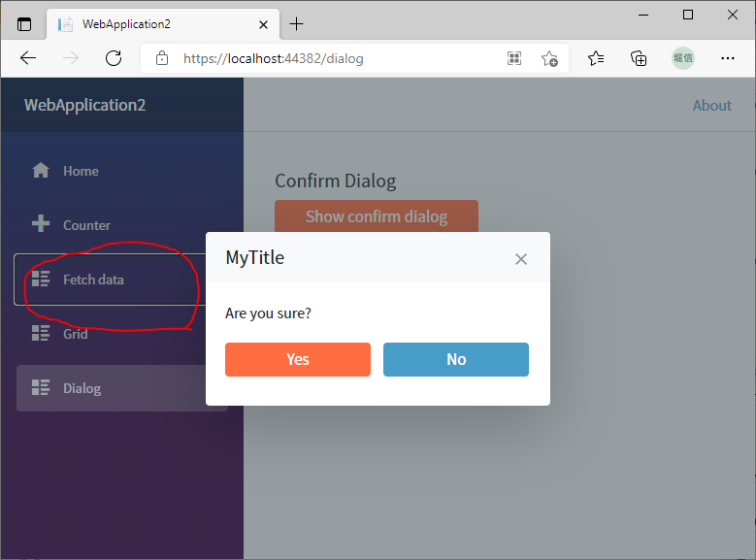Create QR code for this page

point(514,58)
